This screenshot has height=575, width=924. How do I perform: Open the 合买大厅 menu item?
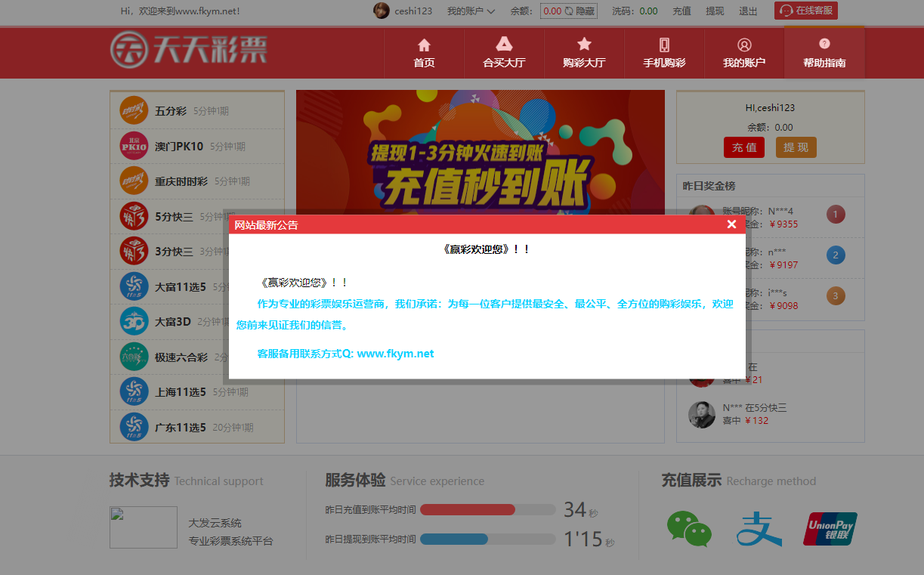point(504,52)
